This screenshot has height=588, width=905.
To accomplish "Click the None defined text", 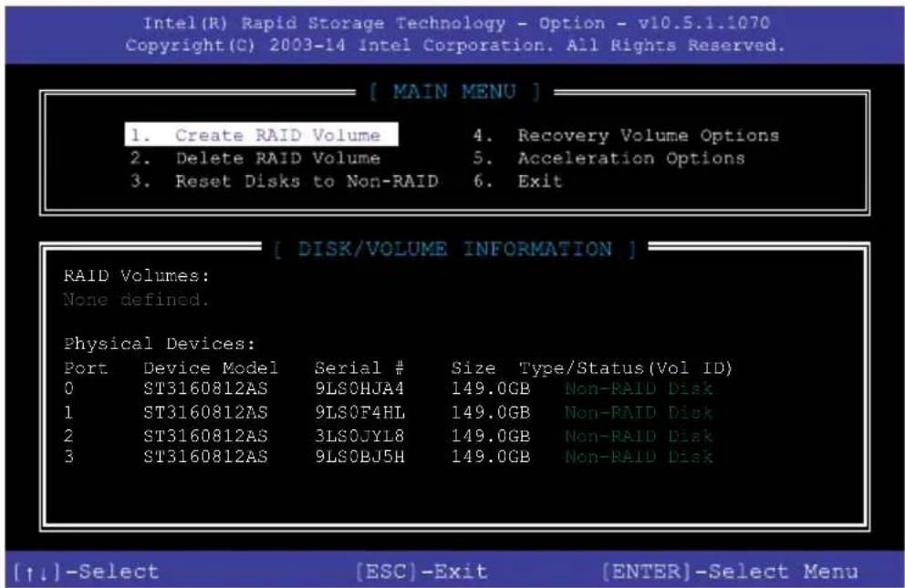I will (x=136, y=300).
